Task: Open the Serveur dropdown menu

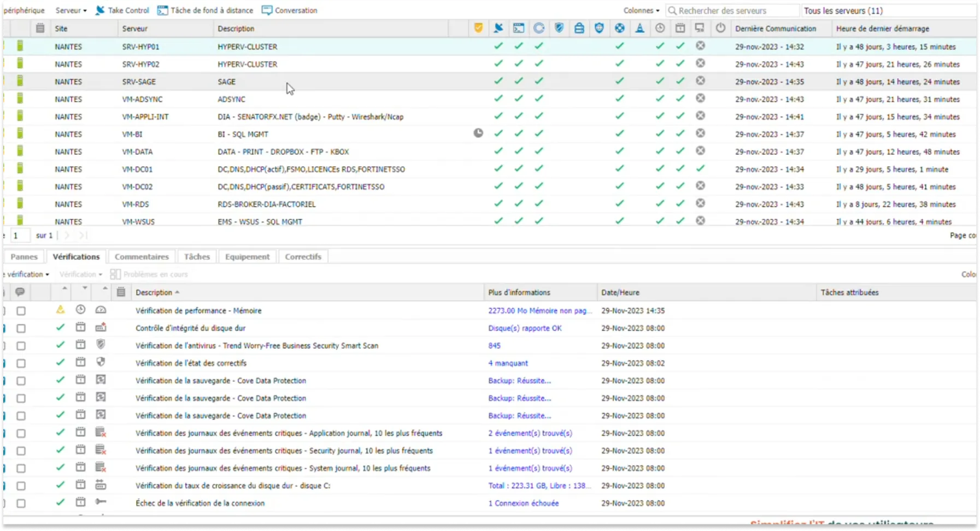Action: (70, 10)
